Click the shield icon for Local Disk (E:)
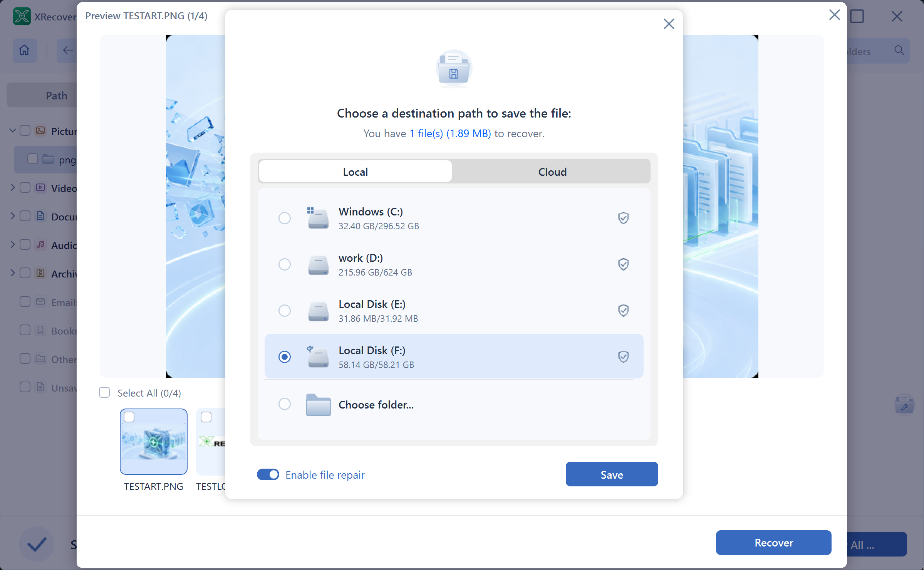The height and width of the screenshot is (570, 924). (623, 311)
